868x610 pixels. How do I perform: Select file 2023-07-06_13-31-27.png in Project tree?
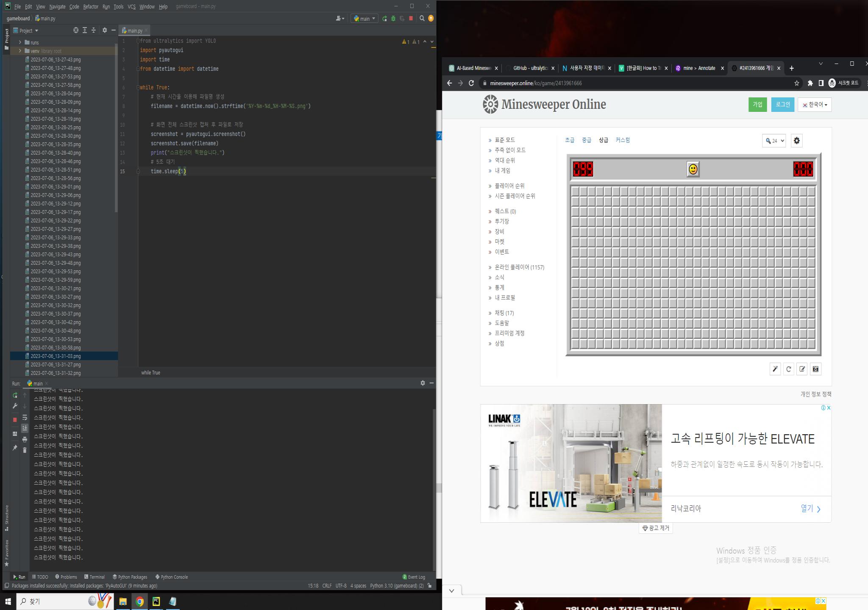pyautogui.click(x=56, y=365)
